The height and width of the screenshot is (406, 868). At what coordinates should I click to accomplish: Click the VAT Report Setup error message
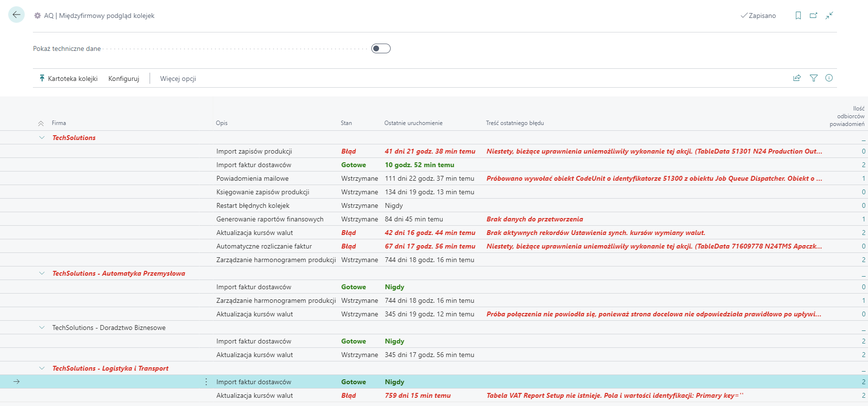click(615, 395)
